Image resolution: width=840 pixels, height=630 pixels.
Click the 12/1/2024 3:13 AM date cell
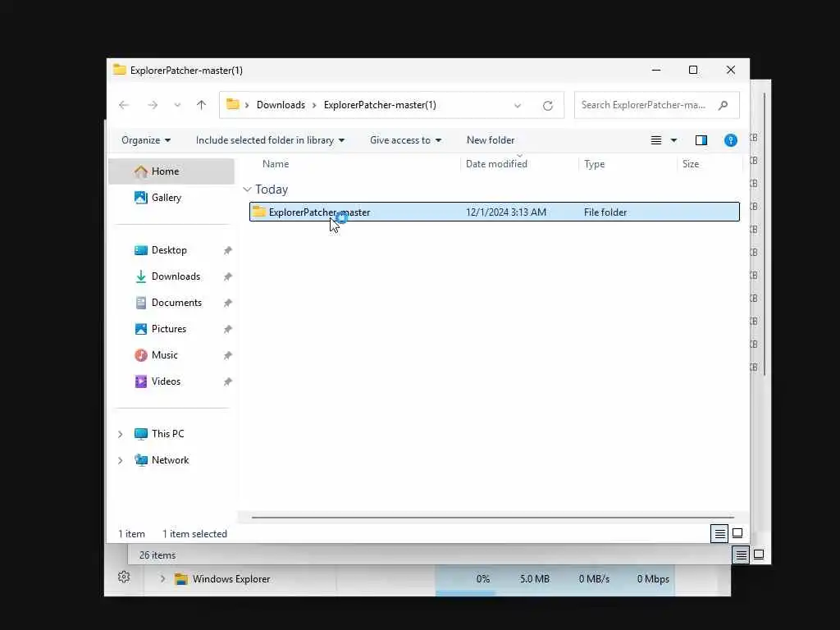pyautogui.click(x=506, y=212)
